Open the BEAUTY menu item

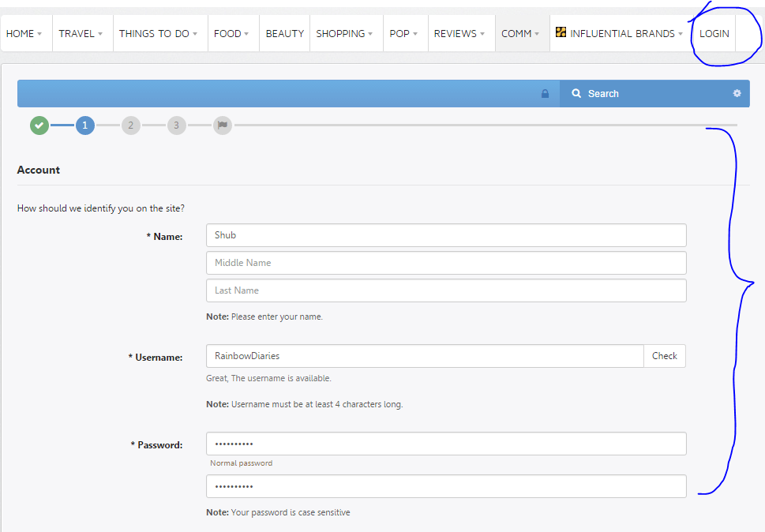point(284,34)
